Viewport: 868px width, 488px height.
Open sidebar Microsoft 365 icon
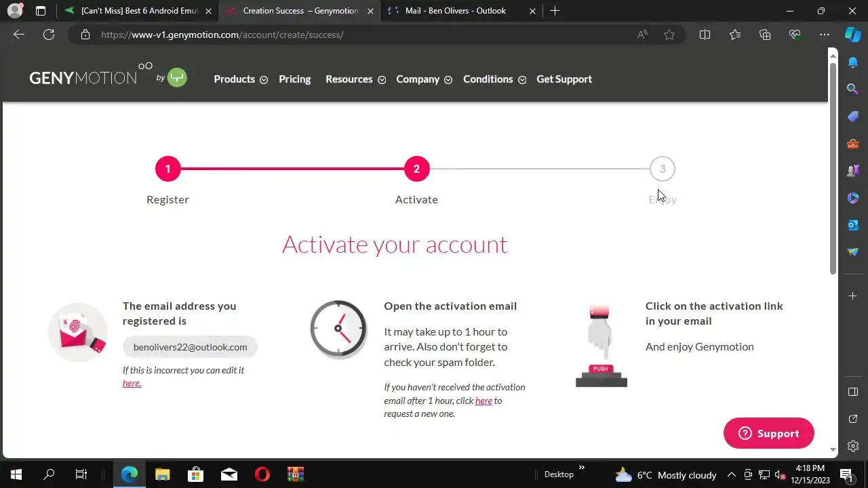853,198
